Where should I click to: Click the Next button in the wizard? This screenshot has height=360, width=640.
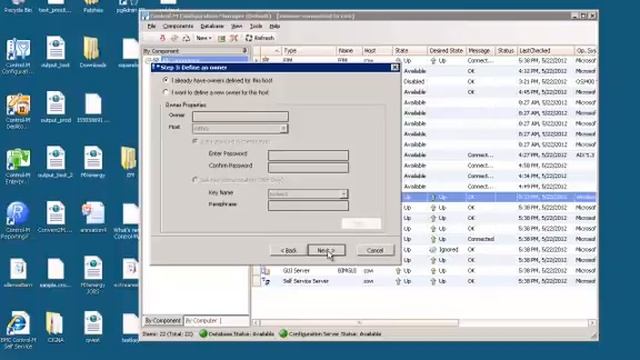point(326,250)
